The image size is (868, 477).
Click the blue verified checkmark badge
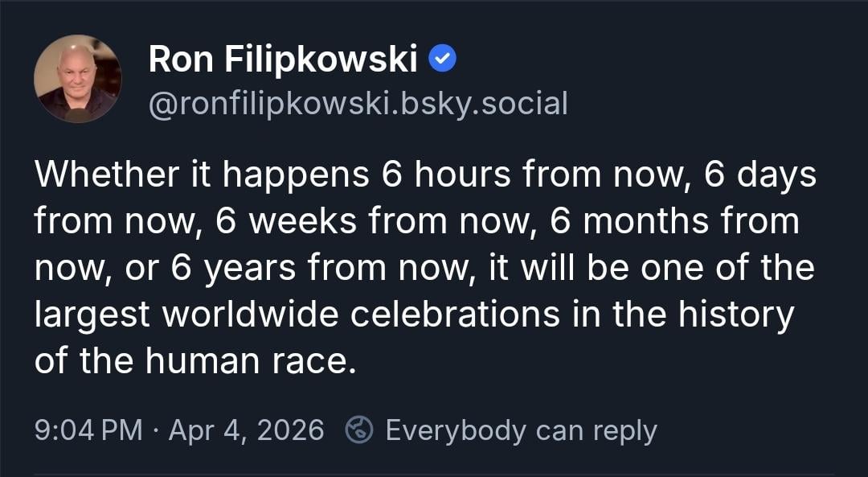click(443, 59)
